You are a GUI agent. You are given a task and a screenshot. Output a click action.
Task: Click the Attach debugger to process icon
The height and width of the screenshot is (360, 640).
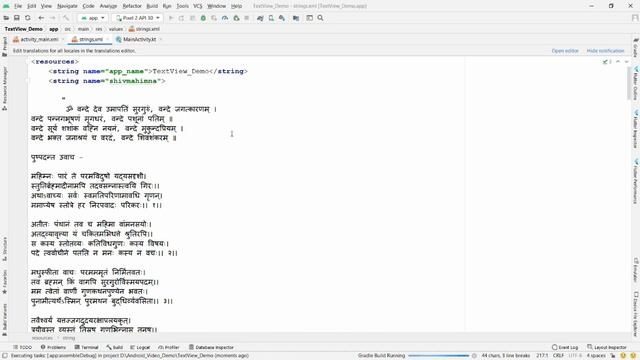click(x=236, y=18)
